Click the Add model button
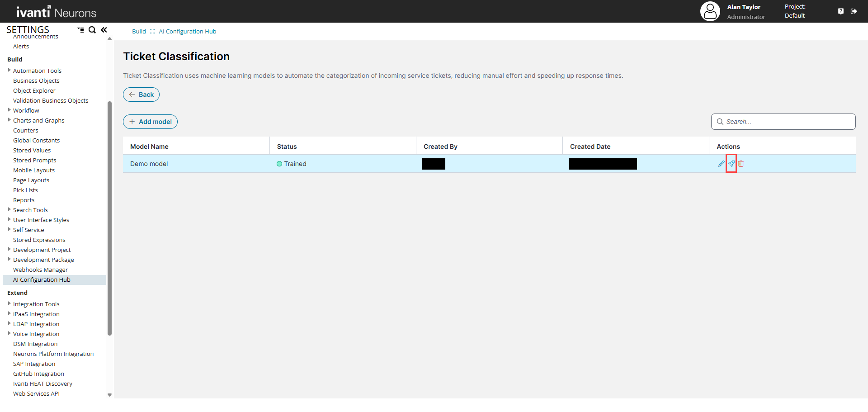 click(150, 122)
